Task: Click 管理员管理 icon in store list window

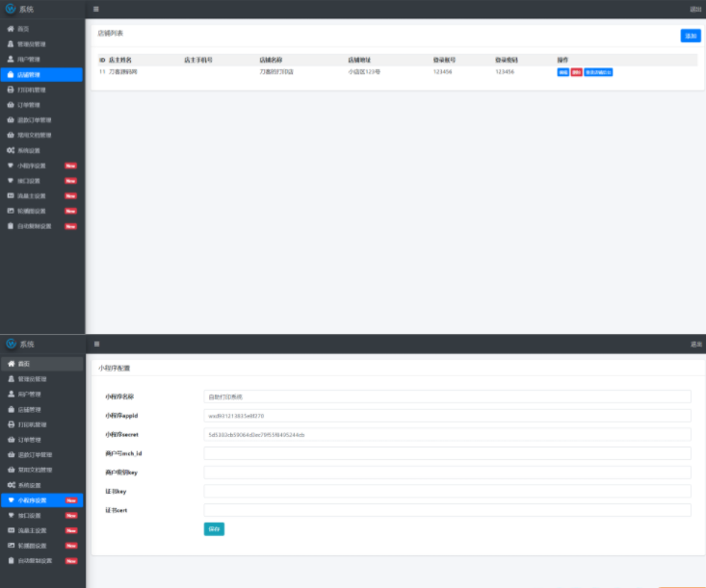Action: tap(11, 44)
